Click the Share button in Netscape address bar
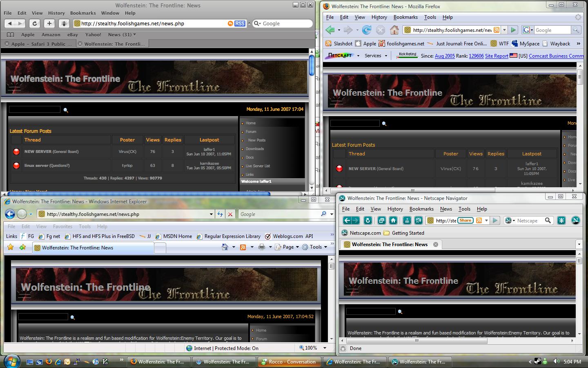 click(x=465, y=220)
